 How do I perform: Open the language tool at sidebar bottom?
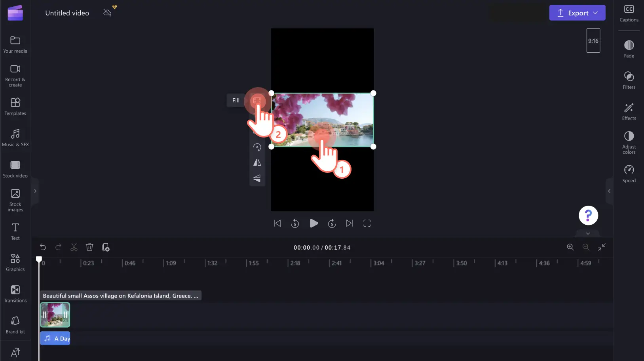pos(15,352)
